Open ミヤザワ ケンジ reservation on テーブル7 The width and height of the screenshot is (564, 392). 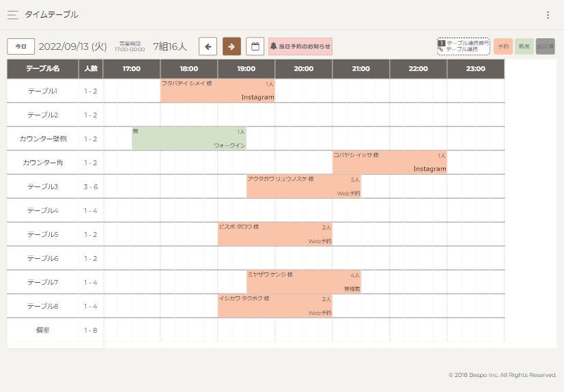pos(303,282)
